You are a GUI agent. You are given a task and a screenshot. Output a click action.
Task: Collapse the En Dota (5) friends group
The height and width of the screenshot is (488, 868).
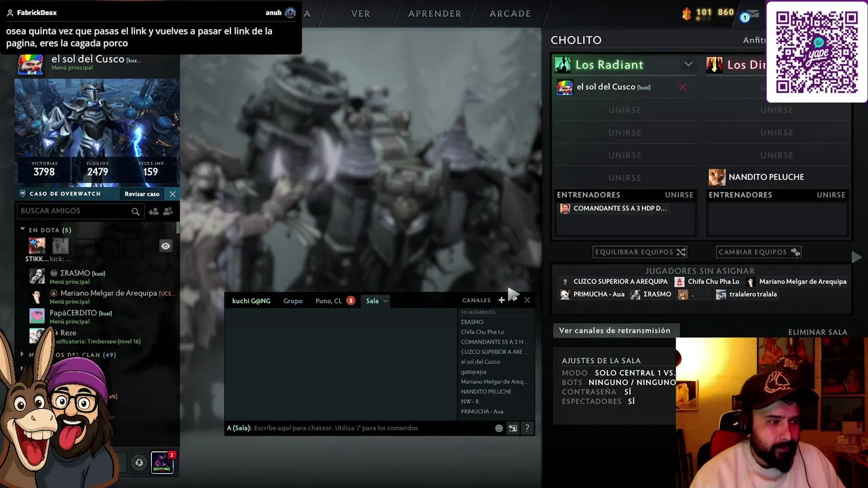[x=22, y=230]
